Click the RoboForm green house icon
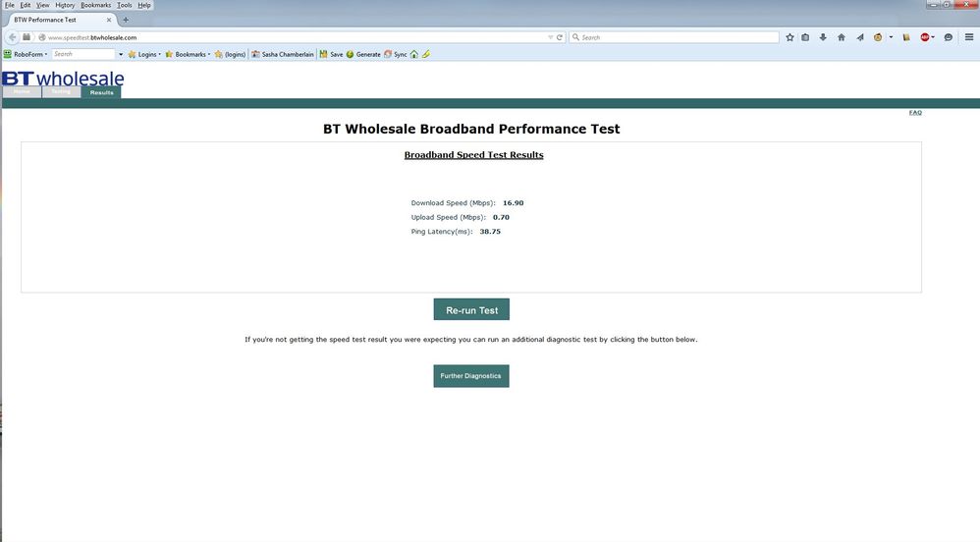This screenshot has height=542, width=980. (x=413, y=54)
